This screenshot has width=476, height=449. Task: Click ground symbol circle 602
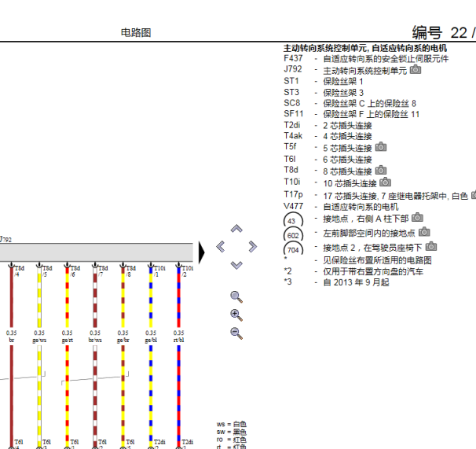click(293, 234)
